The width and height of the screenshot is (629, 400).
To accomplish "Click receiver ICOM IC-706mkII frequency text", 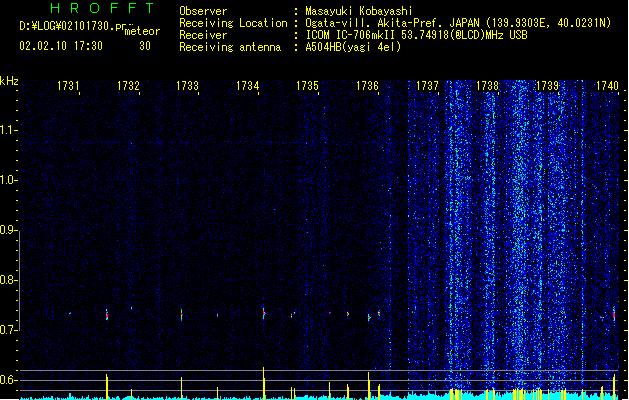I will [416, 35].
